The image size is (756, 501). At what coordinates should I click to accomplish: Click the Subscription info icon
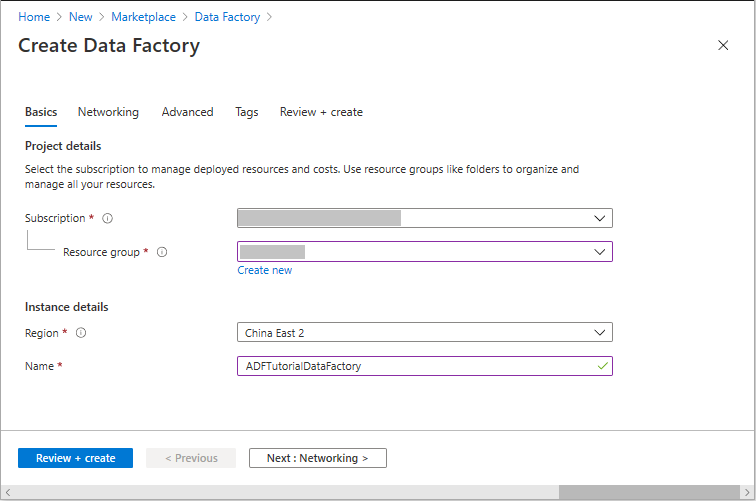tap(108, 219)
